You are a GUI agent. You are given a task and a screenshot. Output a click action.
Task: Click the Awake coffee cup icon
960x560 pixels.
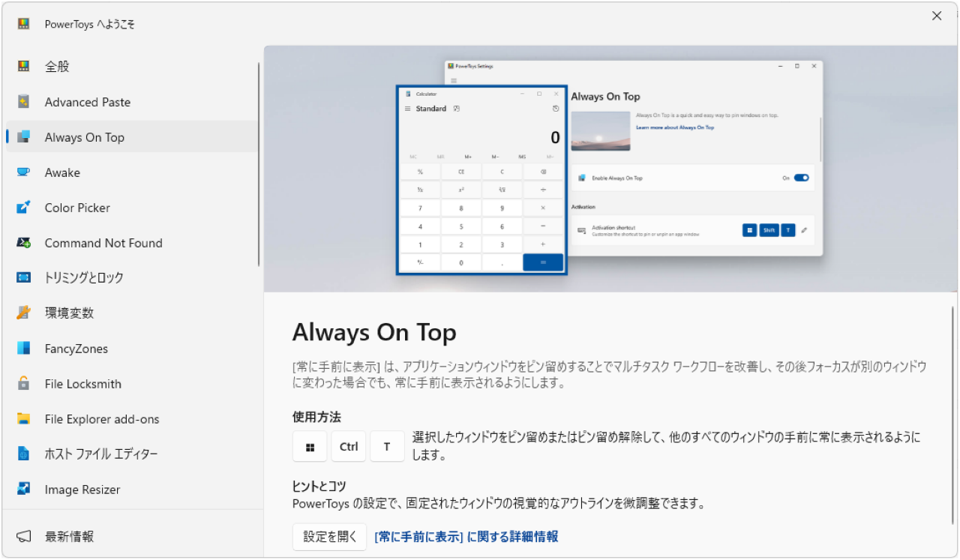[24, 172]
